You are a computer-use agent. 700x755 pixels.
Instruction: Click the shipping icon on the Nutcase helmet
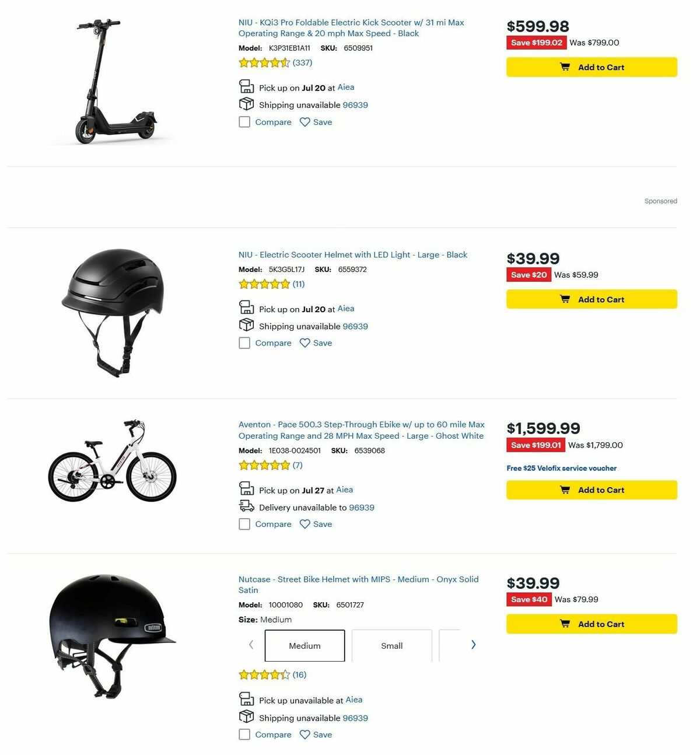coord(246,716)
